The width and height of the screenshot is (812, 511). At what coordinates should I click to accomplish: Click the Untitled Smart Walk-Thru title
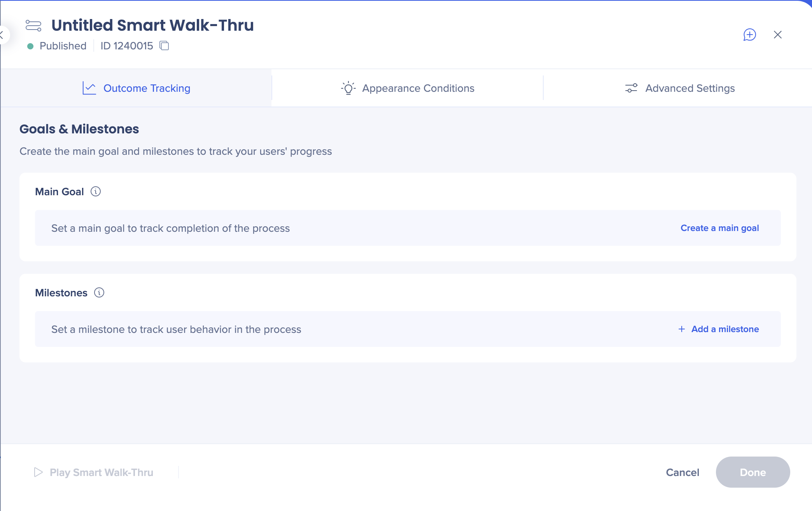[x=152, y=25]
